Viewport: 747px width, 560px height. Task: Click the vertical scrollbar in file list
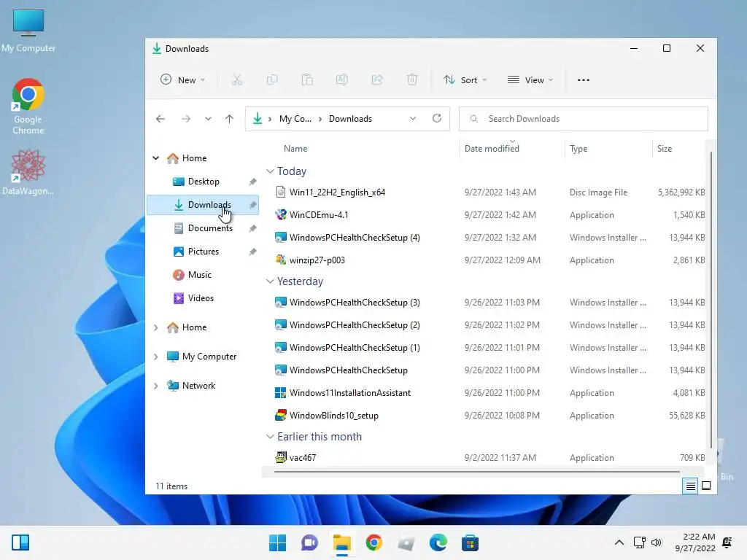(711, 300)
